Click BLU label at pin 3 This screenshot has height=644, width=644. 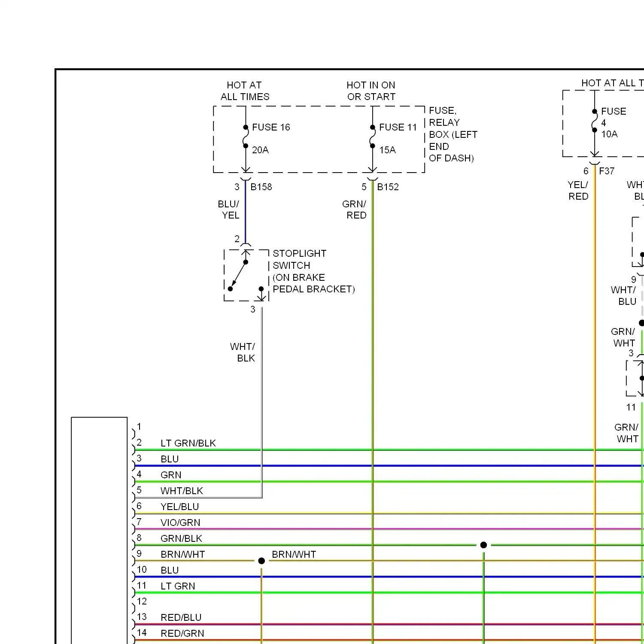[170, 459]
